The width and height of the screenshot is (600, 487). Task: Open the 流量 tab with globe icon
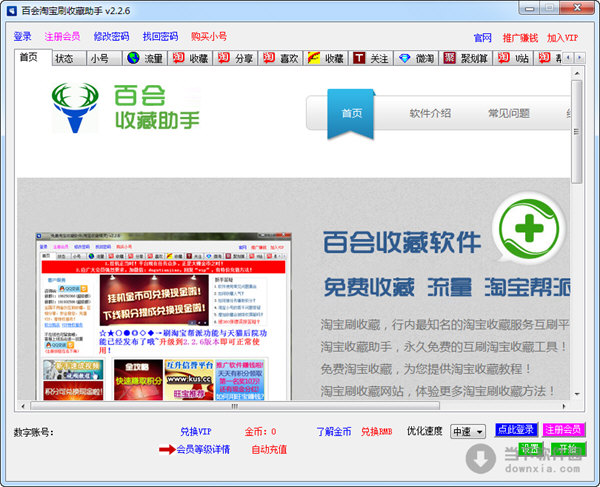click(145, 58)
